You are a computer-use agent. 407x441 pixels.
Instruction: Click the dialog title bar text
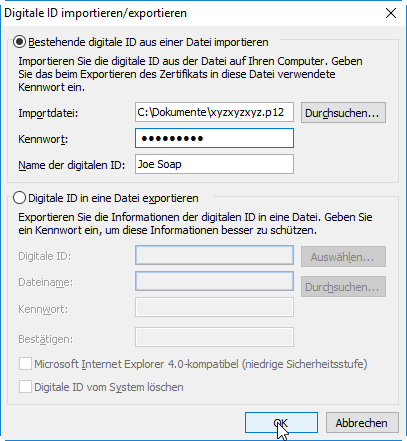tap(95, 13)
